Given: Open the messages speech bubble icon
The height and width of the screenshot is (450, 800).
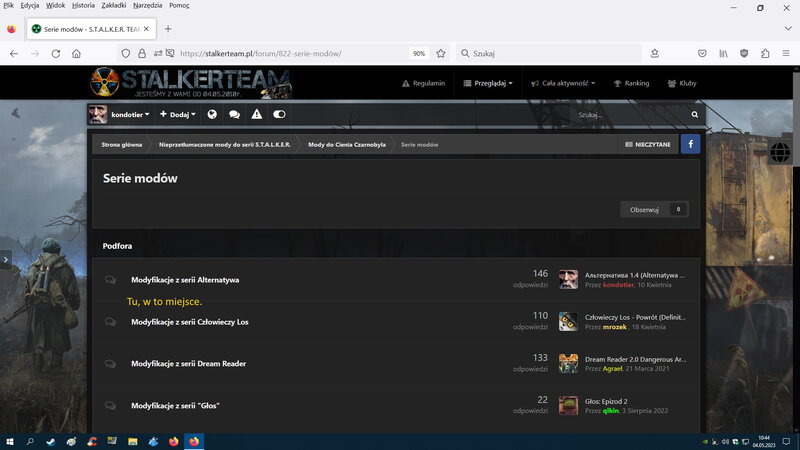Looking at the screenshot, I should click(234, 115).
